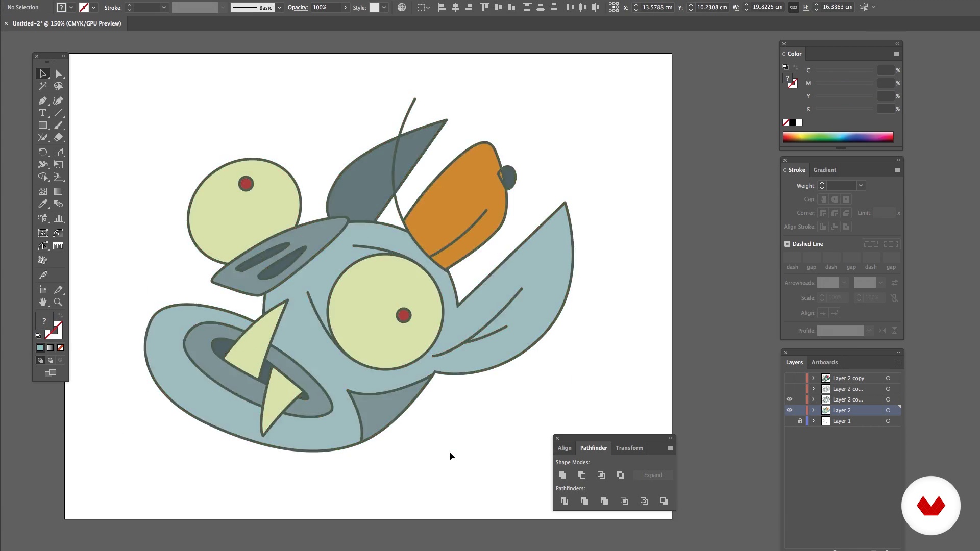Unlock Layer 1 via its lock icon
Image resolution: width=980 pixels, height=551 pixels.
[800, 421]
